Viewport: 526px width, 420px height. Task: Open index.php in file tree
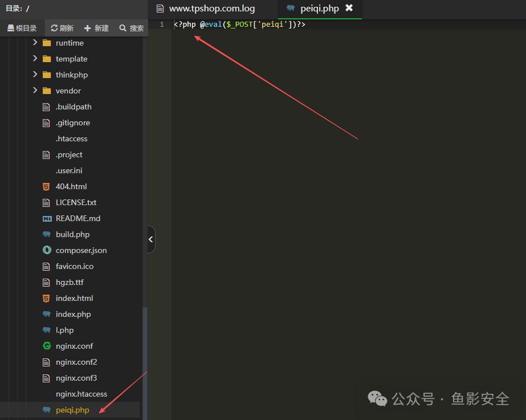point(73,315)
